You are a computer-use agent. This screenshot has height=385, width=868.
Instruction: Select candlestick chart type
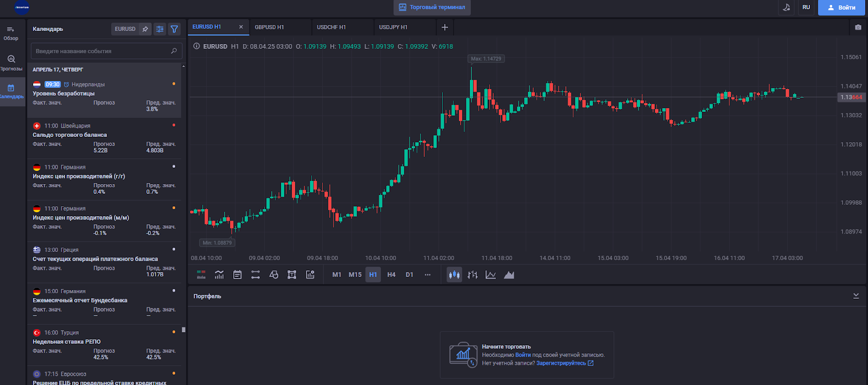(454, 275)
